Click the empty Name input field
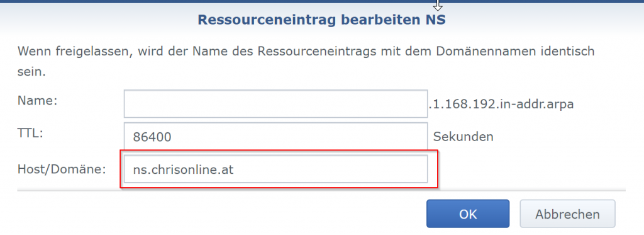Viewport: 644px width, 235px height. (x=275, y=104)
